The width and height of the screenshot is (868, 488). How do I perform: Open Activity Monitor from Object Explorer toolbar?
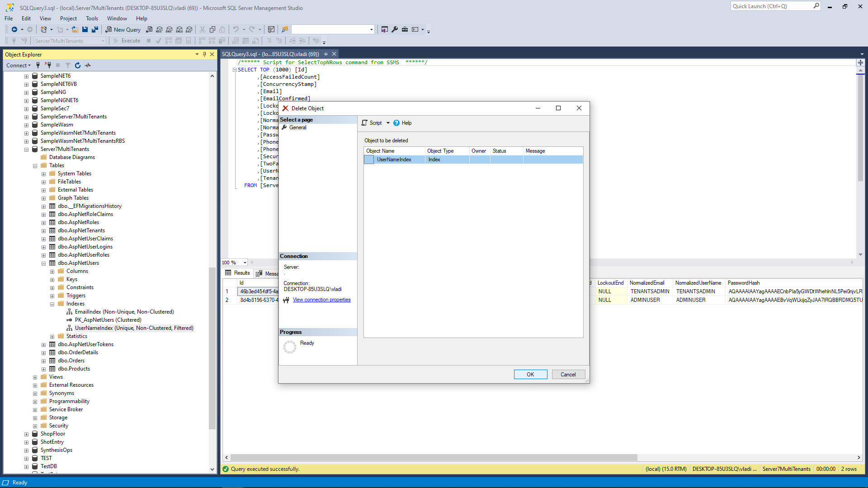tap(88, 65)
